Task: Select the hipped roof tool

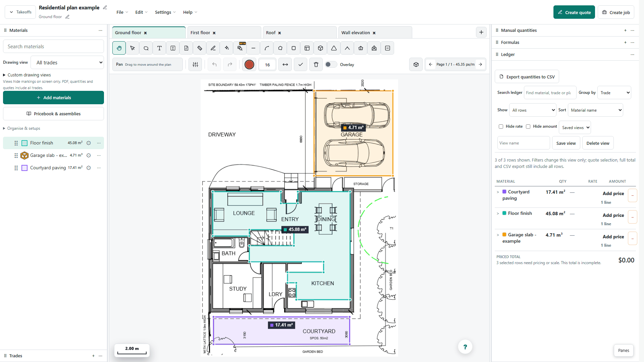Action: pos(374,48)
